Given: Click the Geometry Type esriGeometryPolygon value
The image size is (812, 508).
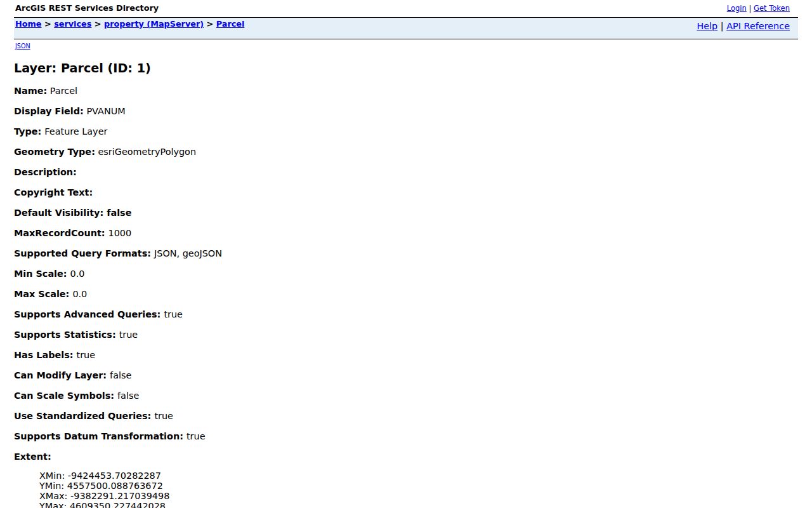Looking at the screenshot, I should (147, 152).
